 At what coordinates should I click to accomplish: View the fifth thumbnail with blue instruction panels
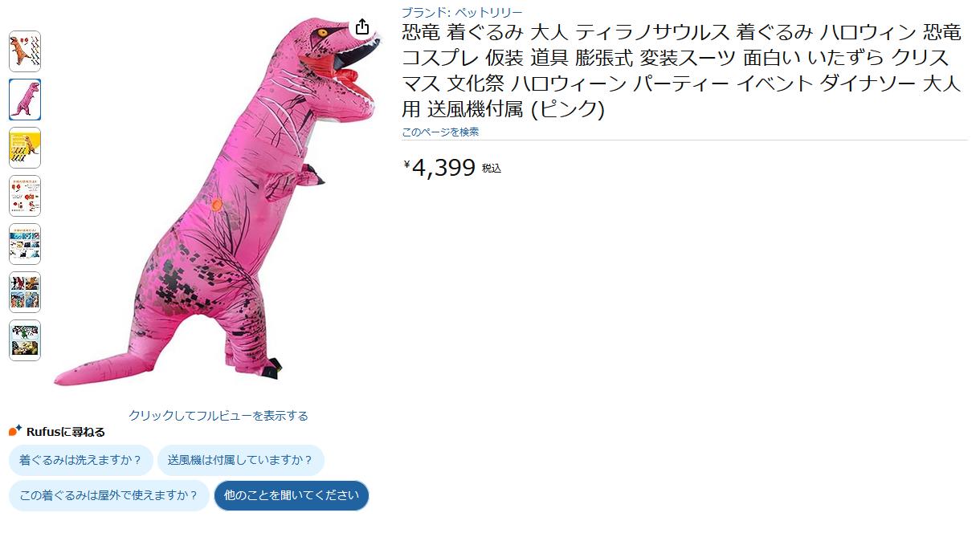click(25, 244)
